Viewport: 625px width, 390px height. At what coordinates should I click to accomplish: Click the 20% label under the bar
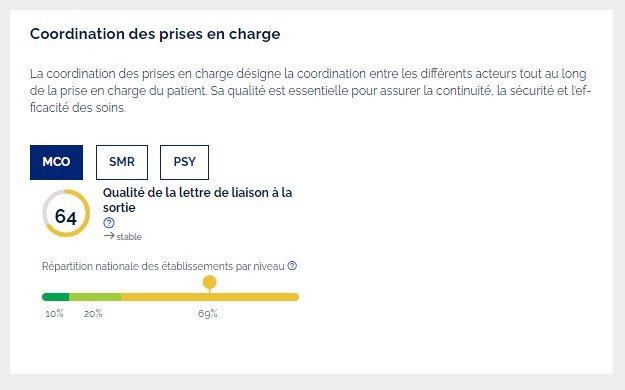pyautogui.click(x=93, y=313)
